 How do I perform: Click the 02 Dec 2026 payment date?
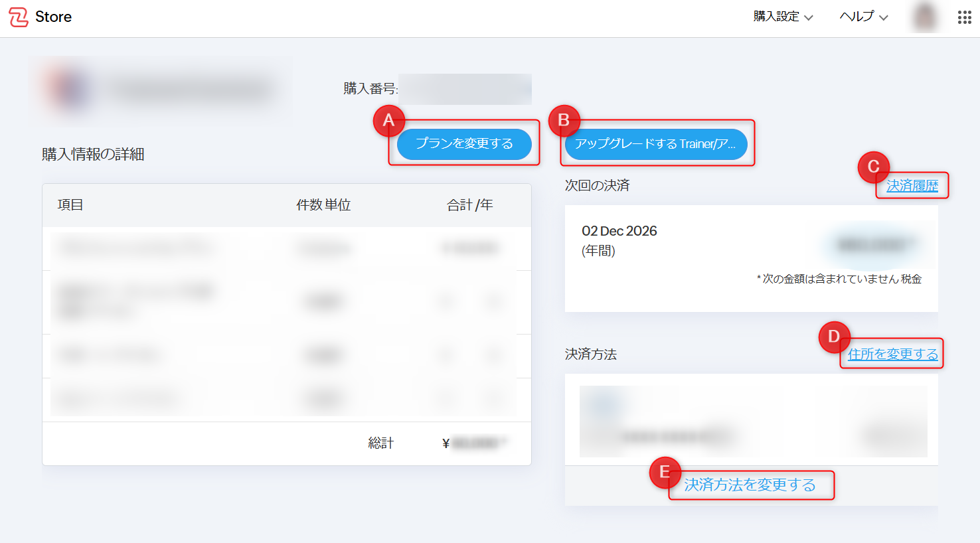pos(619,231)
